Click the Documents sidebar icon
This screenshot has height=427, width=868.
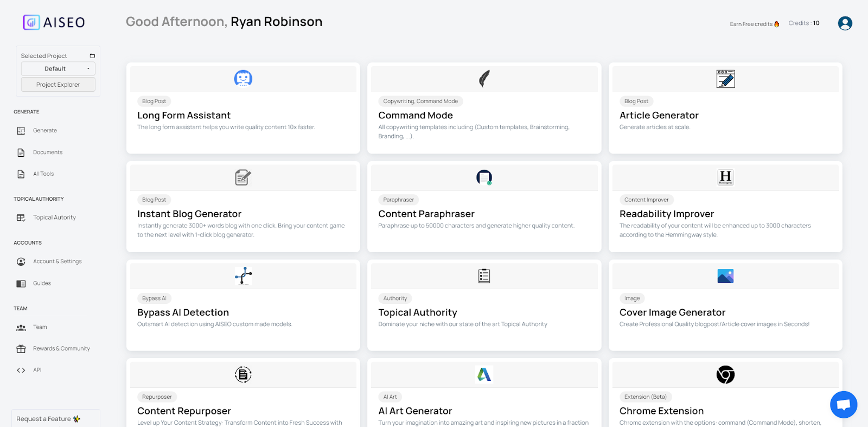(21, 152)
